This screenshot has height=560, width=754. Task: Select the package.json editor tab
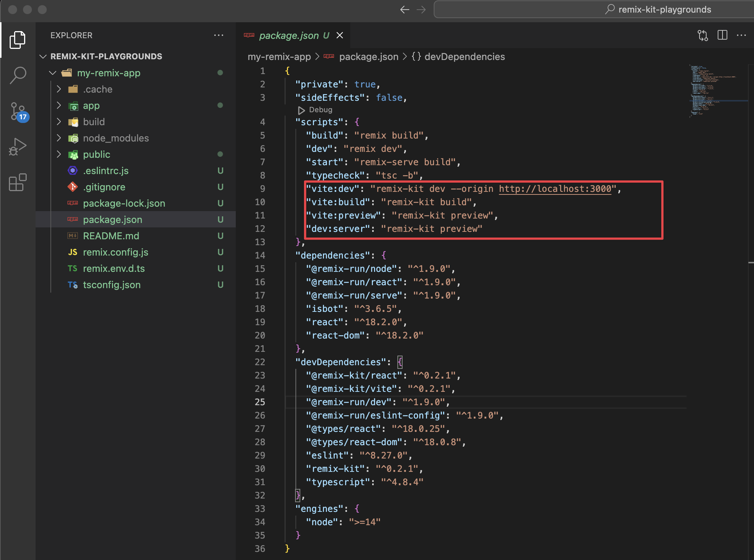point(288,36)
